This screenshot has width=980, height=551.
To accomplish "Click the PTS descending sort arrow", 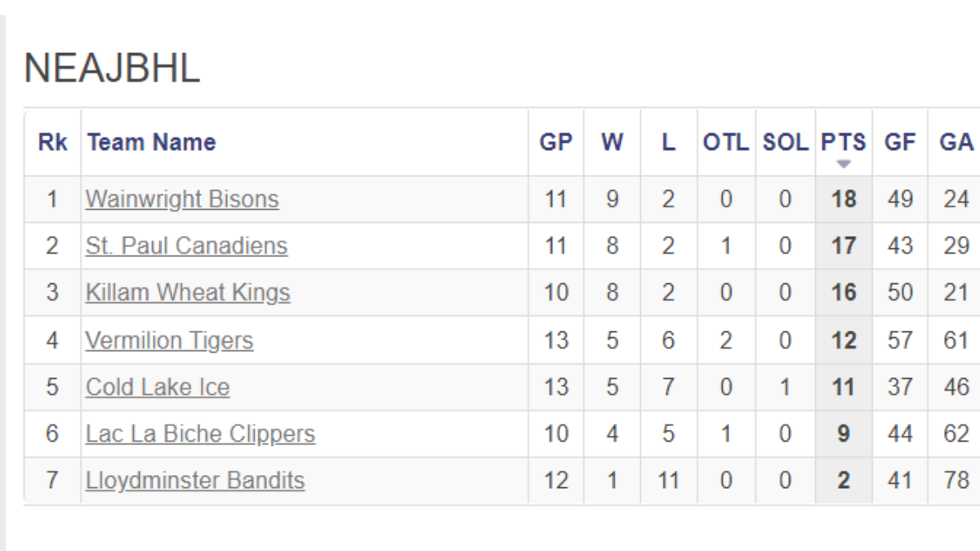I will (844, 164).
